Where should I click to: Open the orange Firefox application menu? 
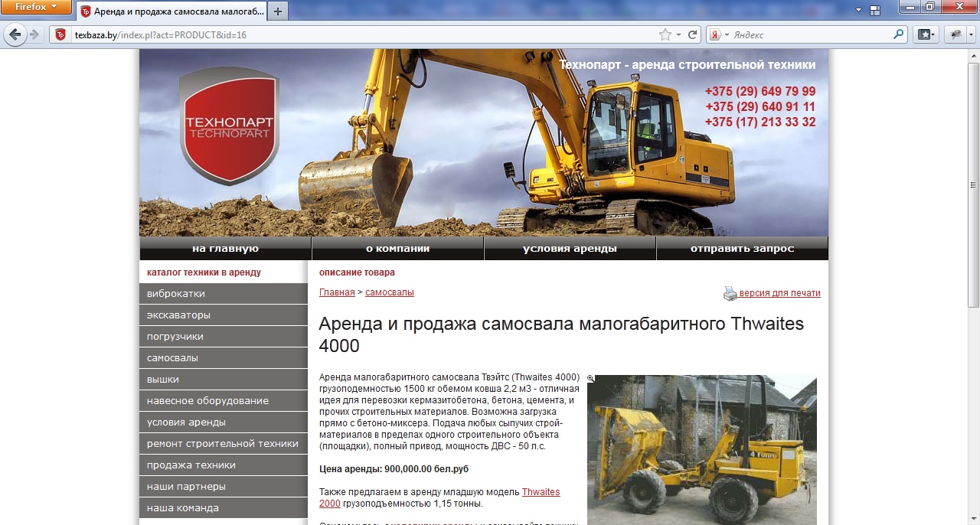pos(36,7)
